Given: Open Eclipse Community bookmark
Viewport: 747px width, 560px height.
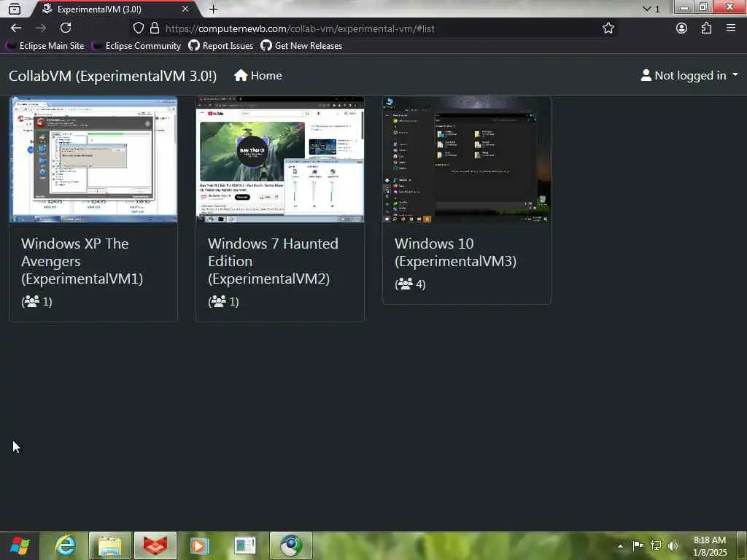Looking at the screenshot, I should click(136, 46).
